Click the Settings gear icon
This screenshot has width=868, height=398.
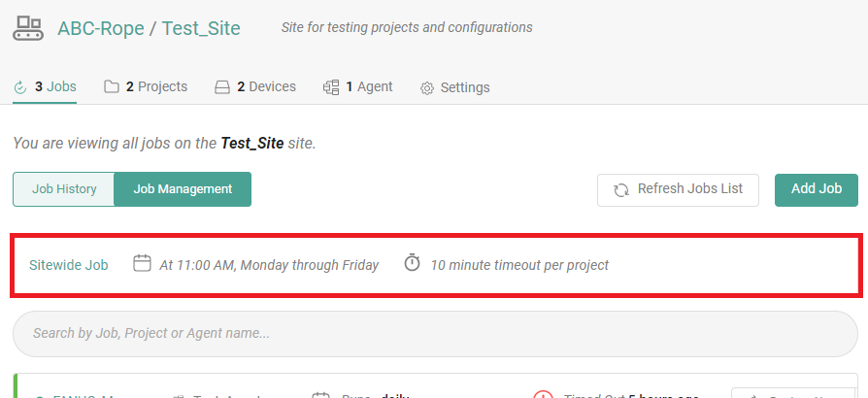pos(426,88)
